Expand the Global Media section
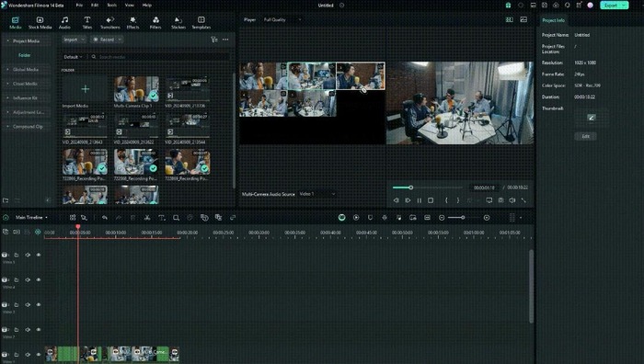Screen dimensions: 644x364 pos(26,69)
